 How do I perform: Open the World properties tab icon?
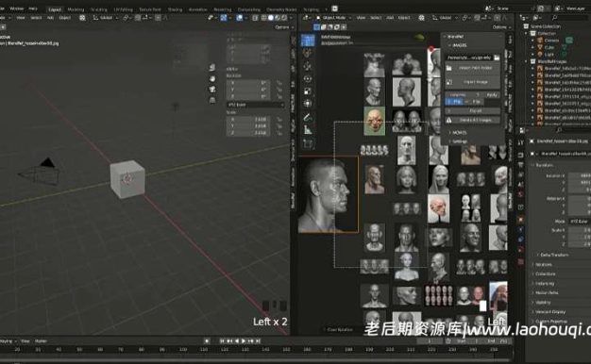520,194
